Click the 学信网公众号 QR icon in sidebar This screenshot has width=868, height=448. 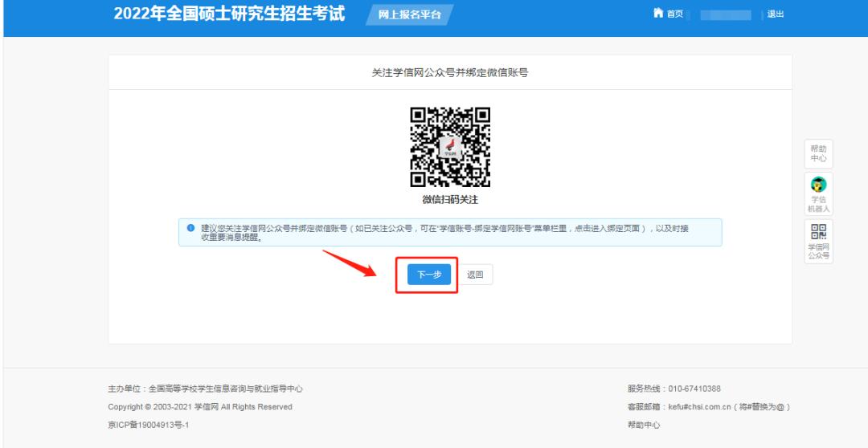tap(818, 232)
